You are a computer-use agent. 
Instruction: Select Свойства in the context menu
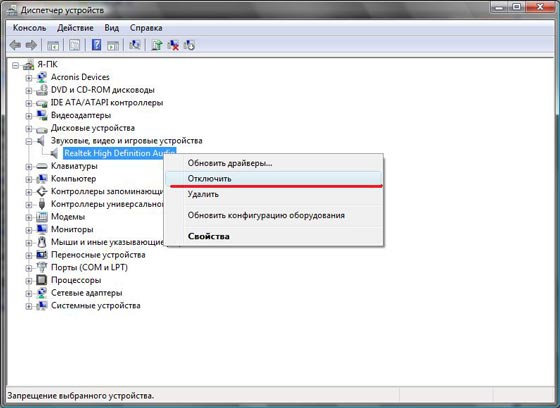click(274, 236)
